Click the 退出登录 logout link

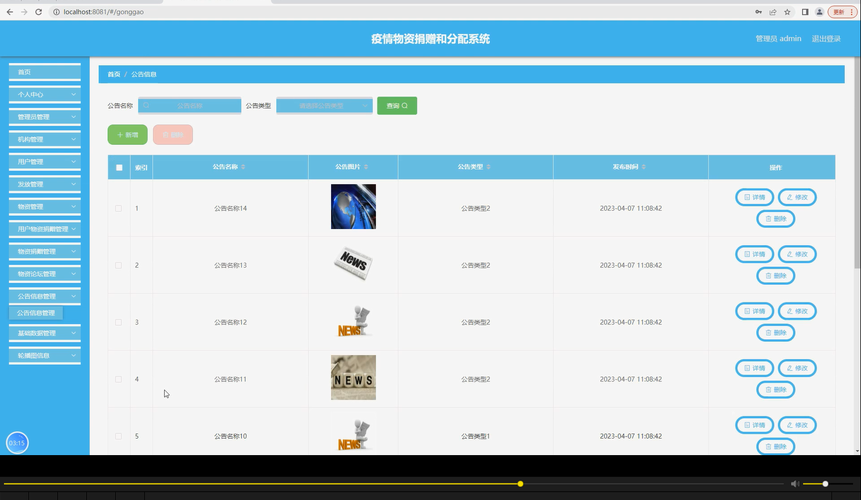pyautogui.click(x=826, y=38)
